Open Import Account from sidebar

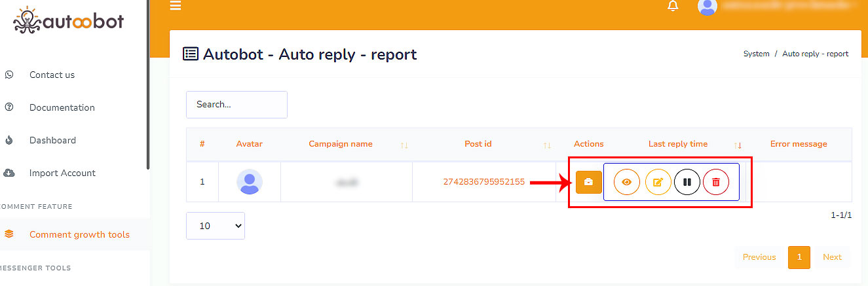(62, 173)
